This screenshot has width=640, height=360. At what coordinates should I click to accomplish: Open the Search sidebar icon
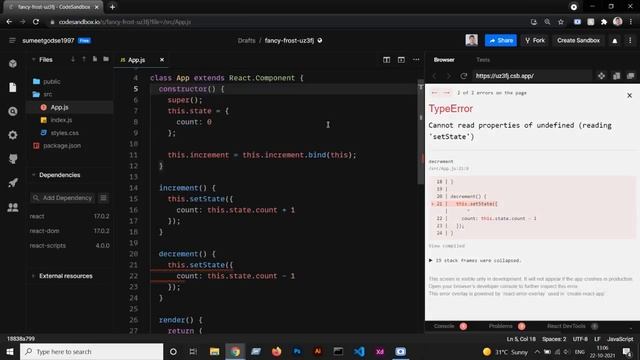click(x=13, y=111)
